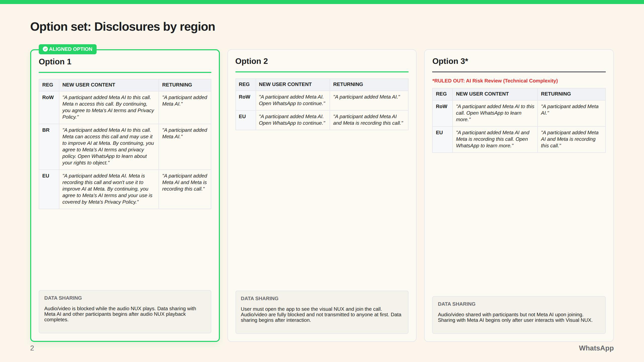Click Option 1 BR returning cell
This screenshot has height=362, width=644.
tap(185, 147)
